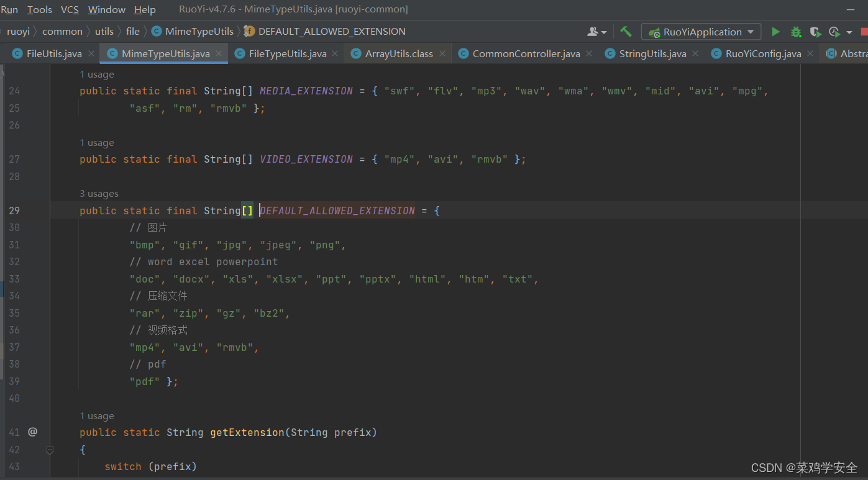Click the 1 usage hint above MEDIA_EXTENSION
The image size is (868, 480).
tap(97, 75)
